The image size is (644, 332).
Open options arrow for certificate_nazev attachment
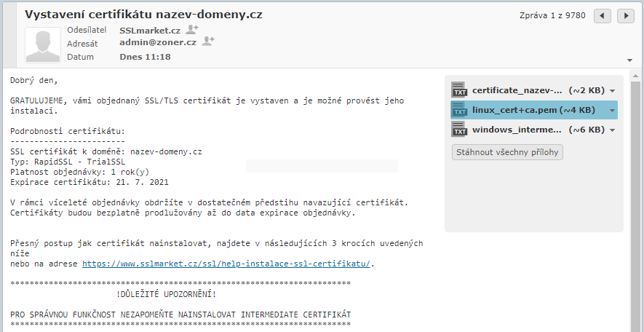tap(613, 91)
